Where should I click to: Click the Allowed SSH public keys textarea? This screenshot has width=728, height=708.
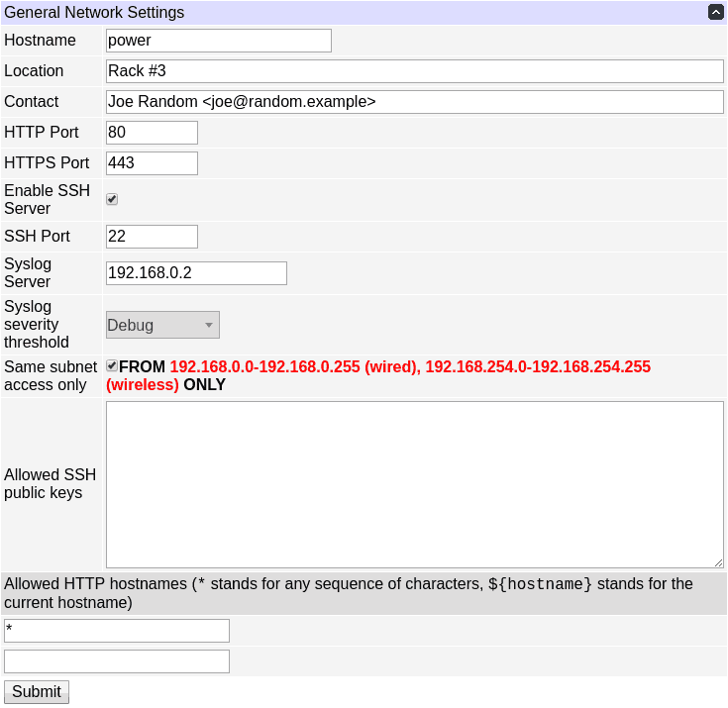pos(414,484)
